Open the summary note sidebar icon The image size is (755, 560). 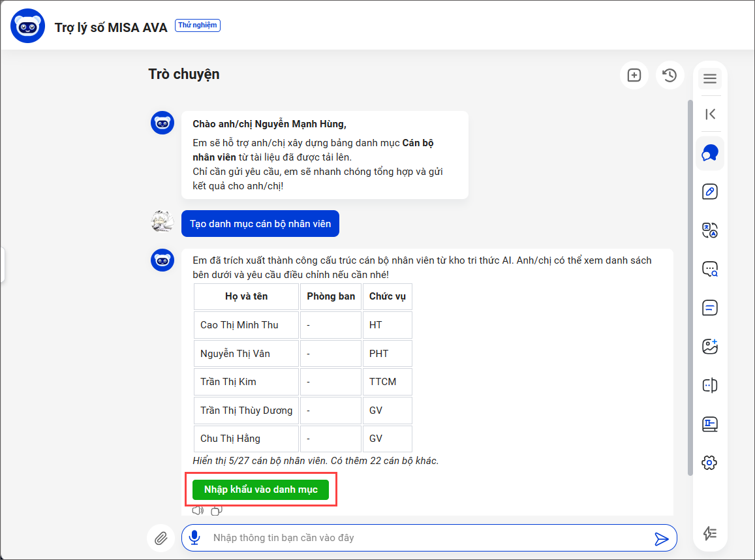(710, 307)
